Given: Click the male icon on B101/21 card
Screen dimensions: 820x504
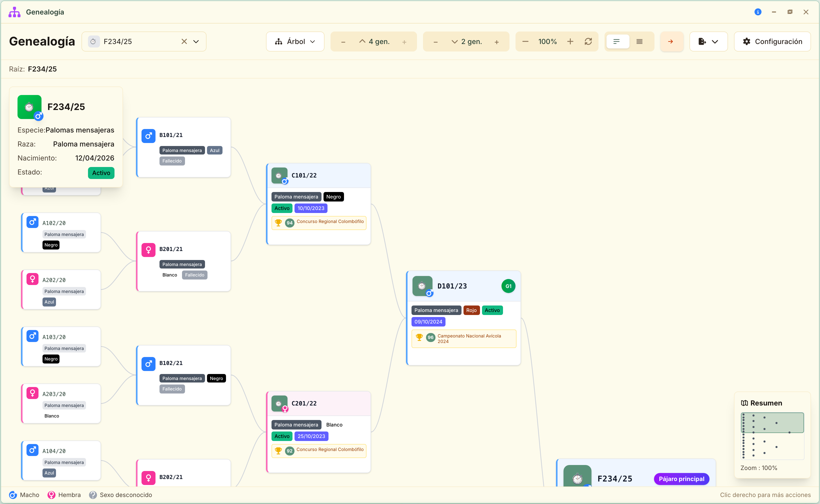Looking at the screenshot, I should pyautogui.click(x=148, y=136).
